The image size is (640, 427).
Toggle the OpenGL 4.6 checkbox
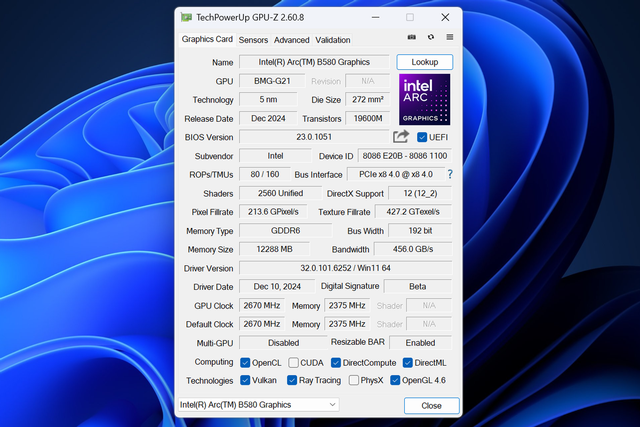click(x=395, y=380)
